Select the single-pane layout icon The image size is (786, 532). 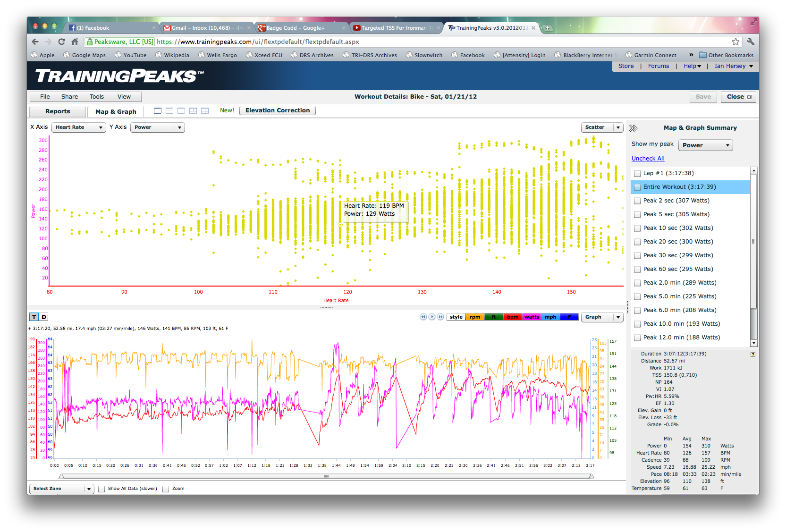point(158,111)
